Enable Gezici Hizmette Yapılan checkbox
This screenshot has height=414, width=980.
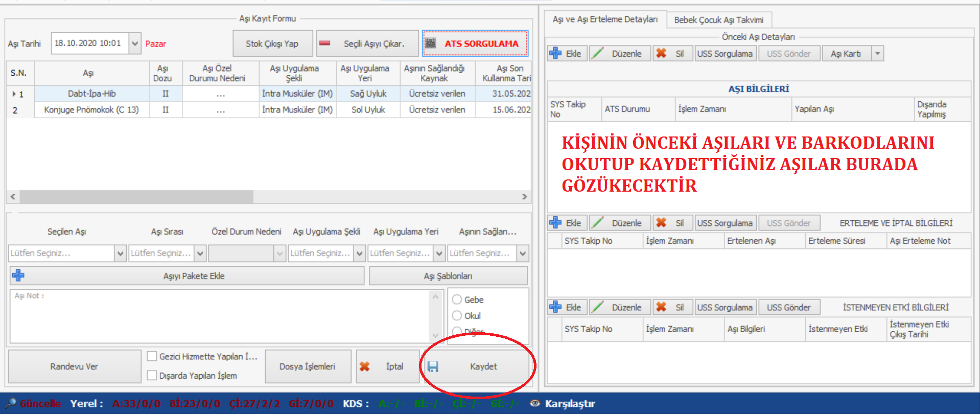(x=152, y=356)
